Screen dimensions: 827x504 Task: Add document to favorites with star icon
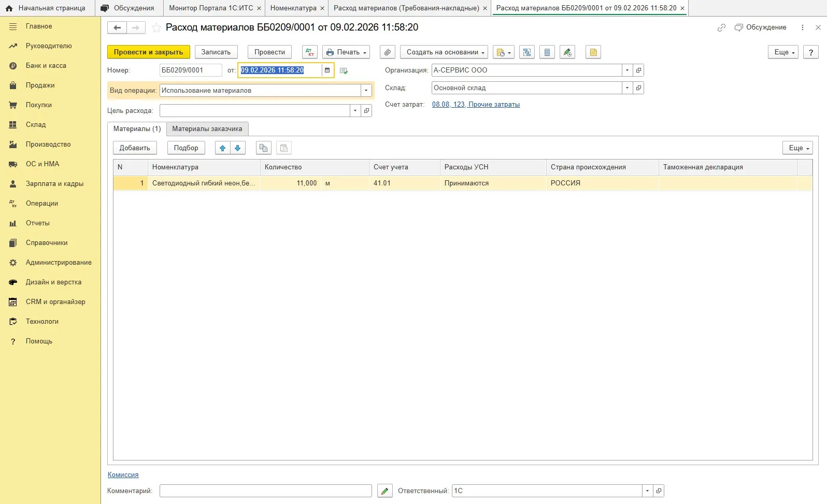tap(156, 28)
